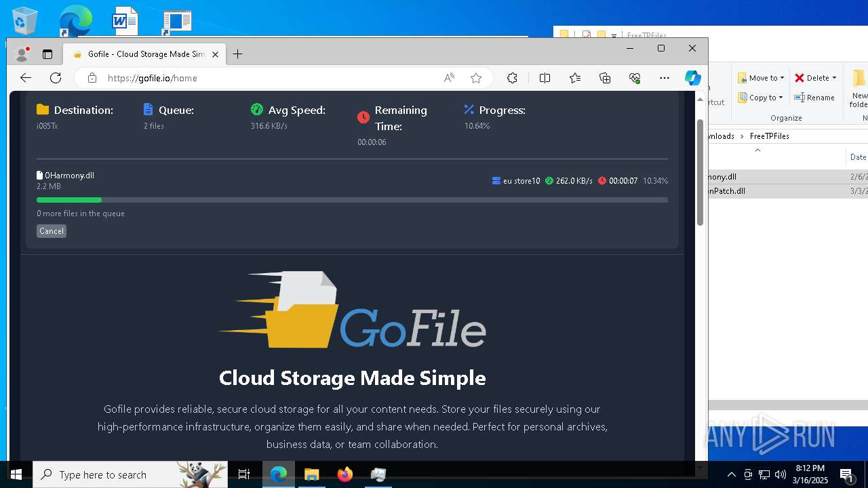Show hidden tray icons chevron

pos(732,474)
